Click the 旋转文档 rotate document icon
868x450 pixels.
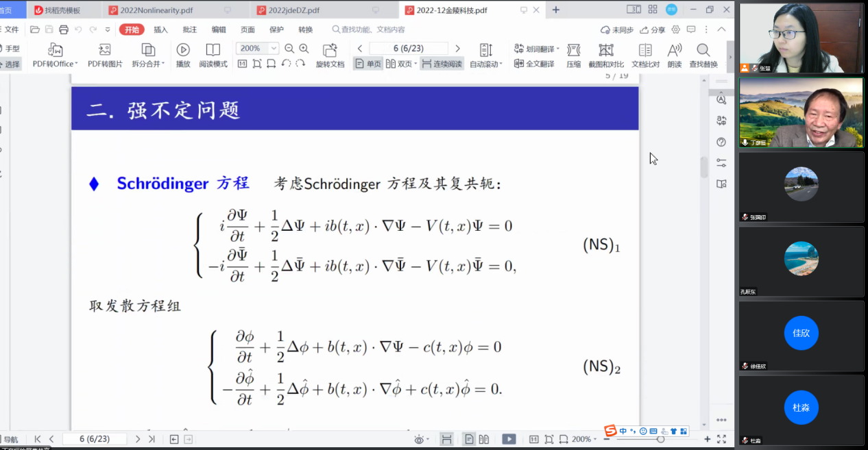330,50
